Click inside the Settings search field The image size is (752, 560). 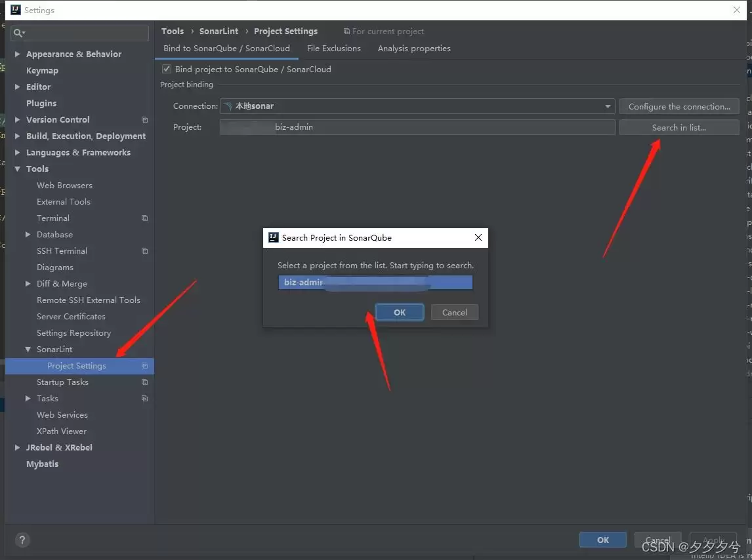pos(79,33)
